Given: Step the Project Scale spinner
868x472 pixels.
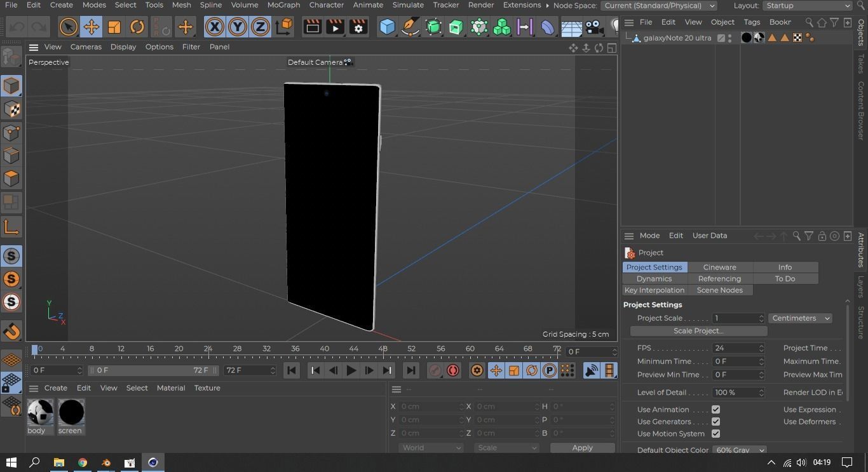Looking at the screenshot, I should coord(761,318).
